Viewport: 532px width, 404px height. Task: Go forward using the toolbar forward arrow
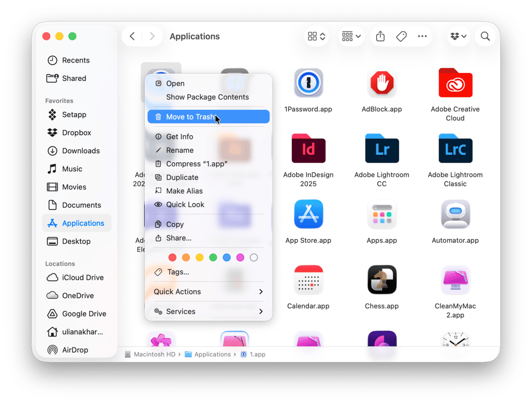pyautogui.click(x=152, y=36)
